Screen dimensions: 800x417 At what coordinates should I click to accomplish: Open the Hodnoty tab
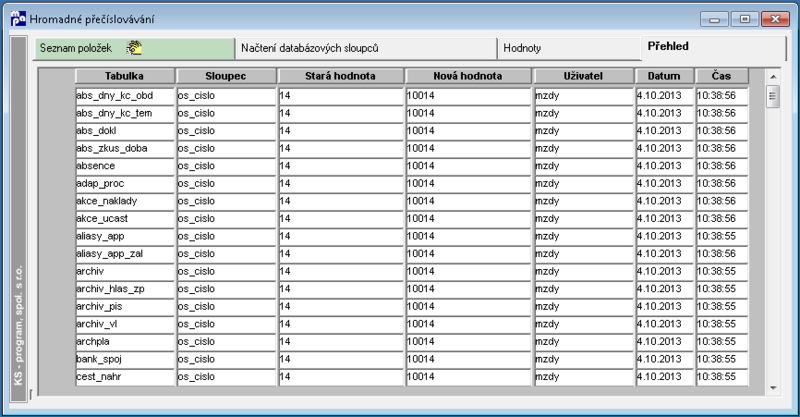point(569,48)
